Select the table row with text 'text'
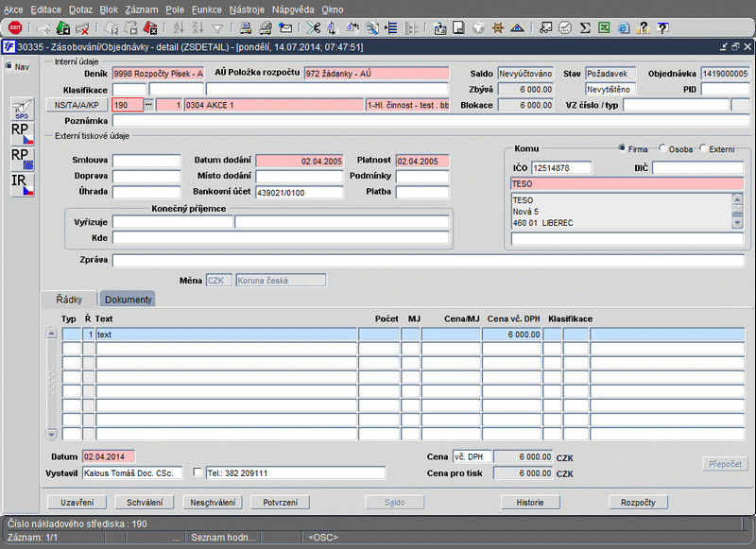Viewport: 756px width, 549px height. click(403, 334)
